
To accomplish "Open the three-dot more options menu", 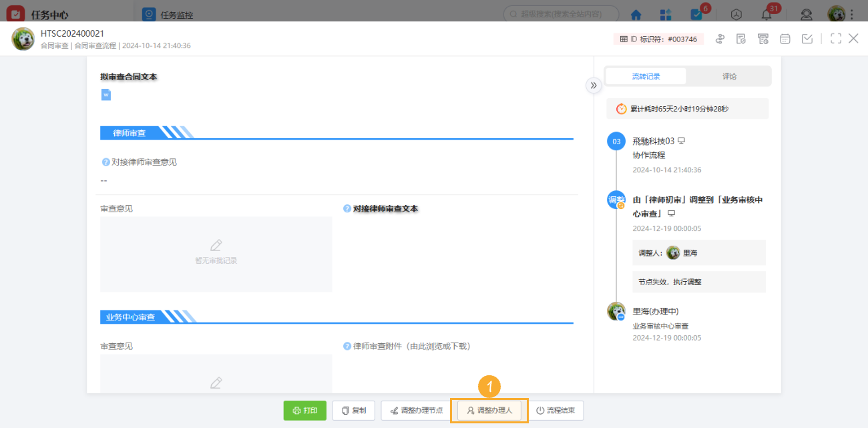I will (853, 14).
